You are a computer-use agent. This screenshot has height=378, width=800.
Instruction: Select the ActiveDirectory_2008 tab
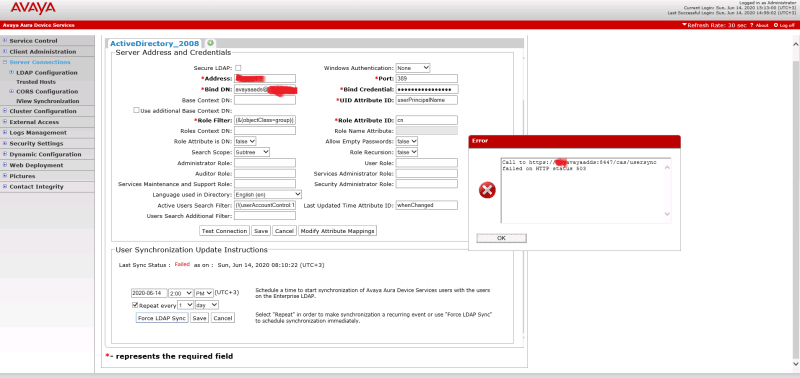(155, 43)
